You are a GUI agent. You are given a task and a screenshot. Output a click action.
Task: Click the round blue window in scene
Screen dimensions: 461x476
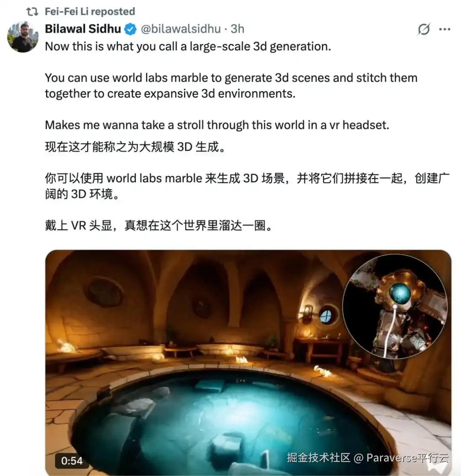[326, 316]
